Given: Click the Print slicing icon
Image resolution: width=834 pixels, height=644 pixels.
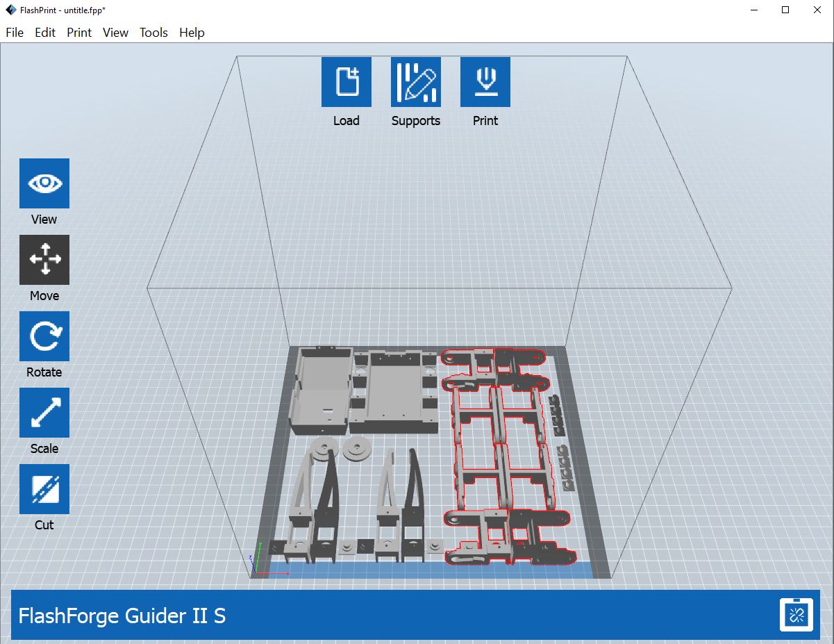Looking at the screenshot, I should (485, 82).
